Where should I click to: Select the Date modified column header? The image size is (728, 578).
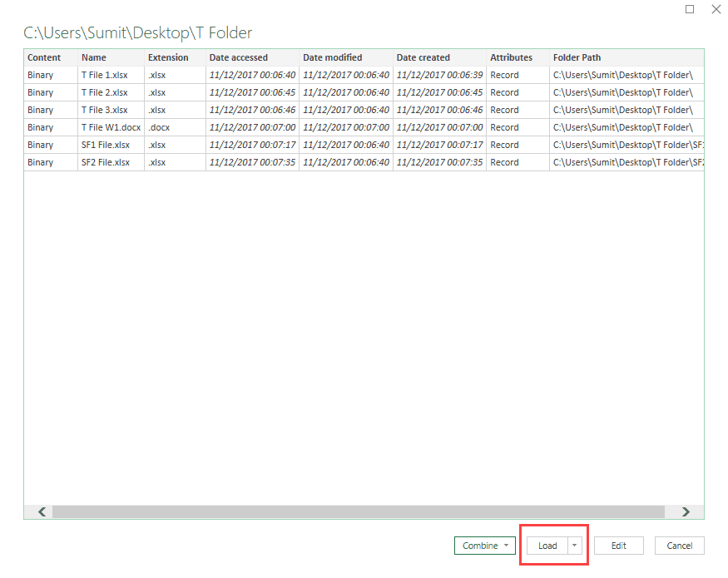[334, 57]
